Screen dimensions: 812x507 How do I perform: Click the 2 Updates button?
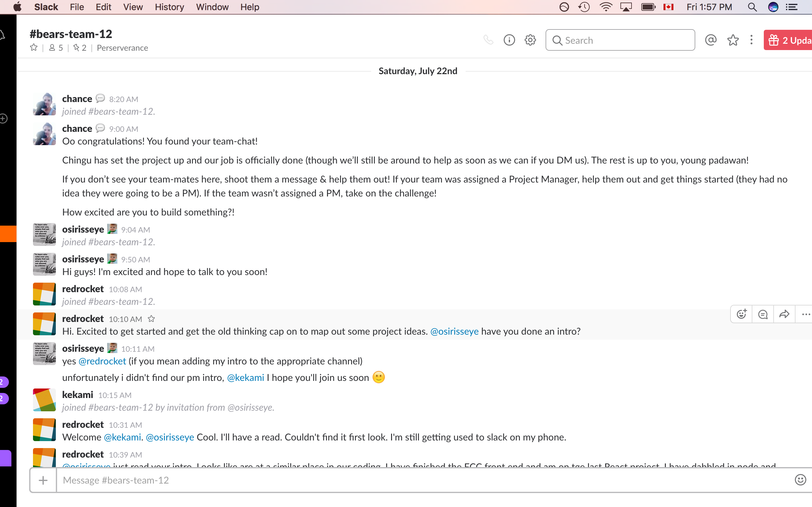pos(789,40)
